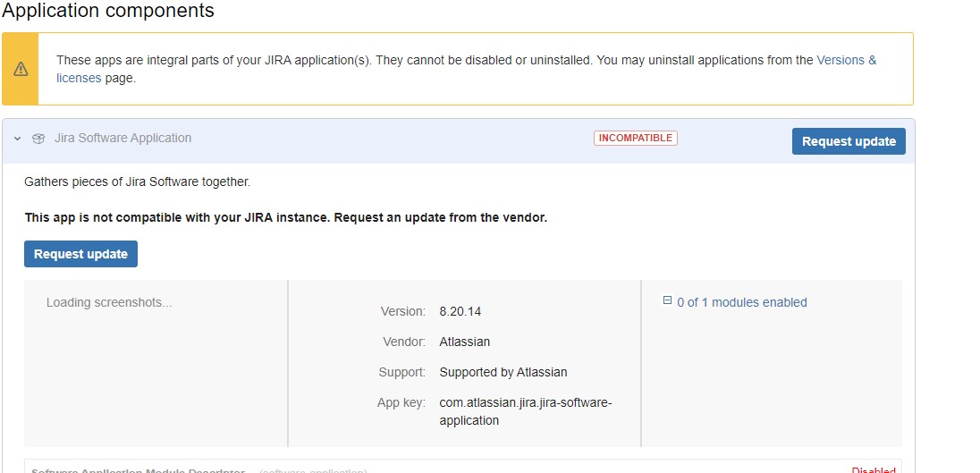Click the yellow warning triangle icon
Image resolution: width=980 pixels, height=473 pixels.
point(21,69)
